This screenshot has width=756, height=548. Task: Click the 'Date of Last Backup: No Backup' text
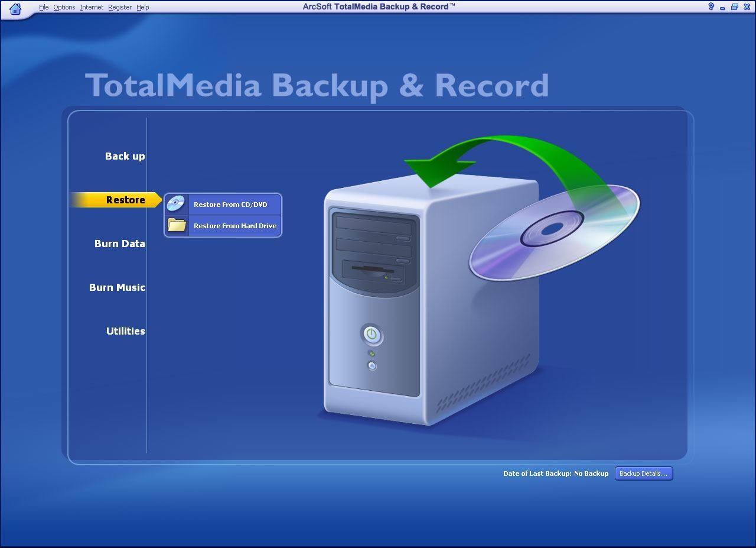pos(556,474)
